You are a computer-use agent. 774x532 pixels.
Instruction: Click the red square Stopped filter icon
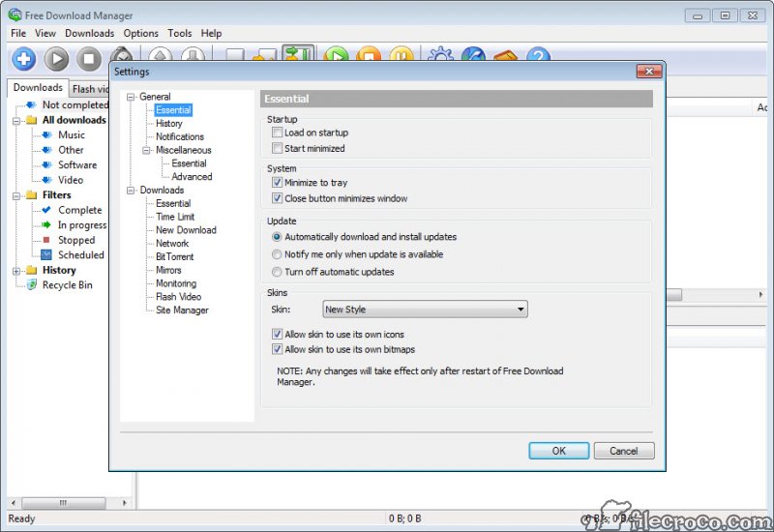tap(46, 240)
